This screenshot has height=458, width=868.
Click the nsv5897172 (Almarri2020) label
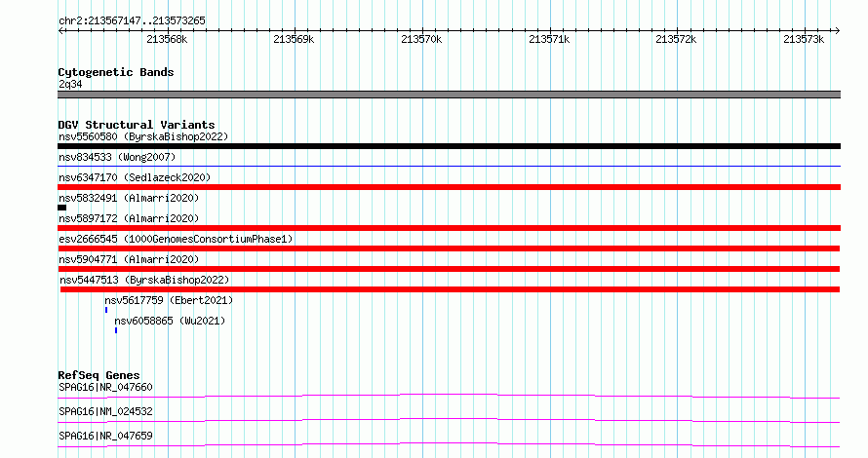point(129,218)
